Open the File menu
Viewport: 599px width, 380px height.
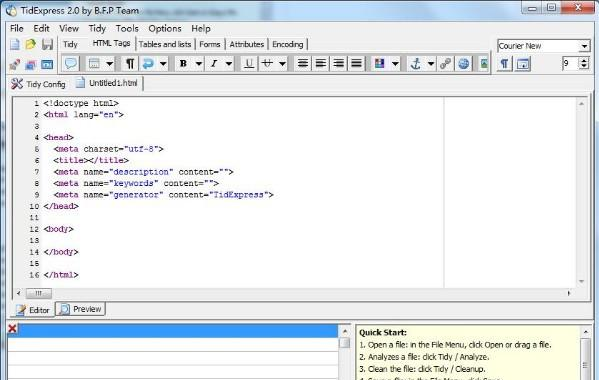(17, 28)
